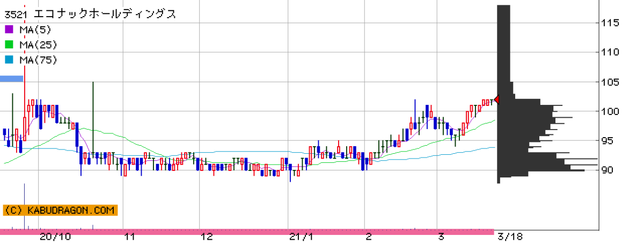This screenshot has height=243, width=644.
Task: Click the green MA(25) legend swatch
Action: (x=9, y=45)
